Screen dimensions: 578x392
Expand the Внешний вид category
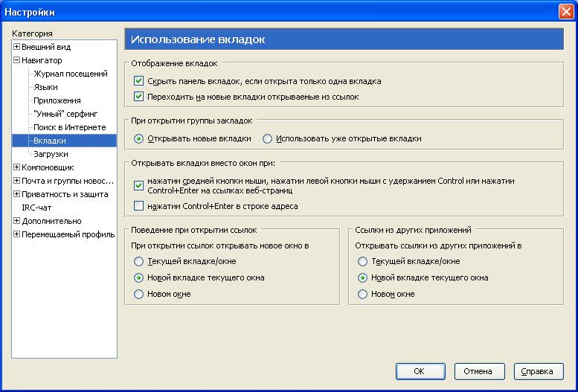coord(16,47)
